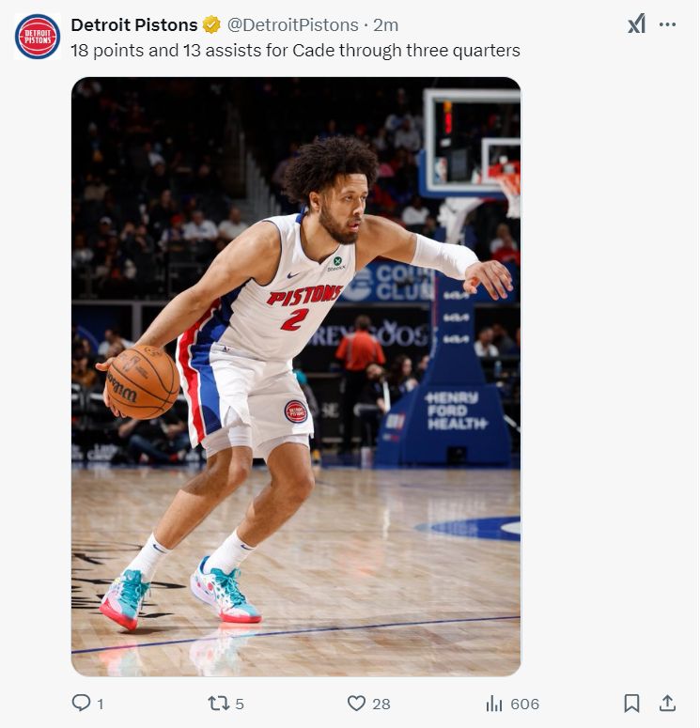
Task: Open the repost arrows menu
Action: click(x=216, y=703)
